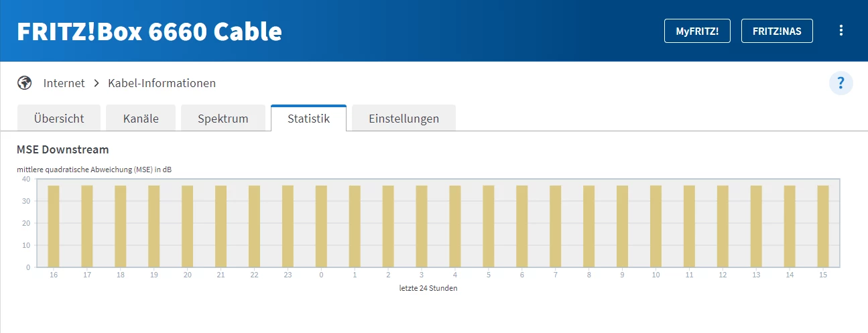Click the MSE bar for hour 4

point(455,226)
